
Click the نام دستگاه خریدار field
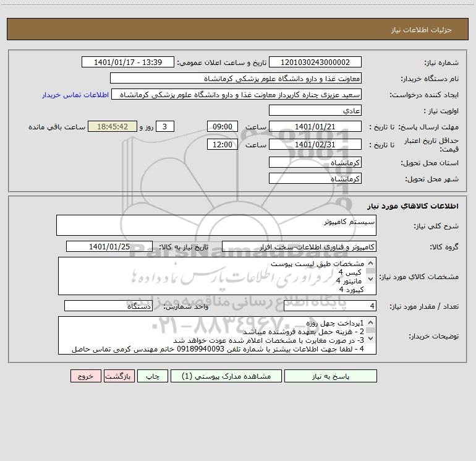236,78
